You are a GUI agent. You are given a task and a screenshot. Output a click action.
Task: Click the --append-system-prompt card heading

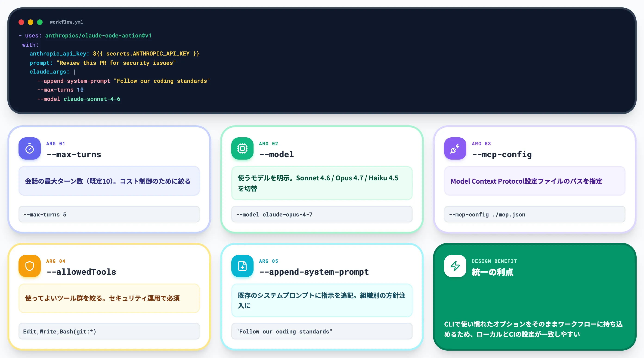point(314,272)
